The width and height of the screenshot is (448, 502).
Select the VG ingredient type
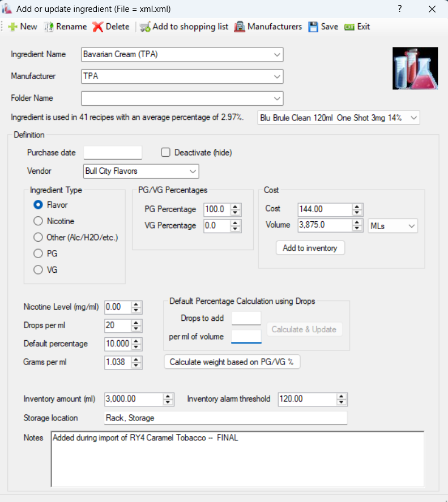38,270
